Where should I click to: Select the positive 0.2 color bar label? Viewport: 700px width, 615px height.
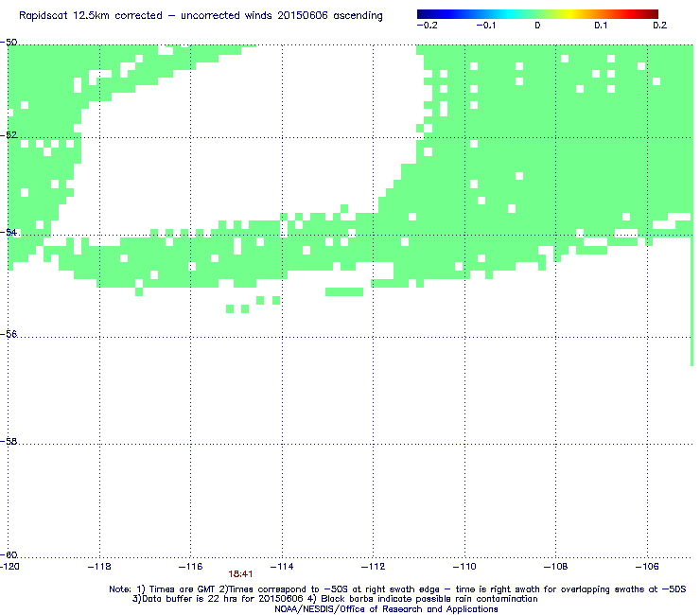coord(660,26)
